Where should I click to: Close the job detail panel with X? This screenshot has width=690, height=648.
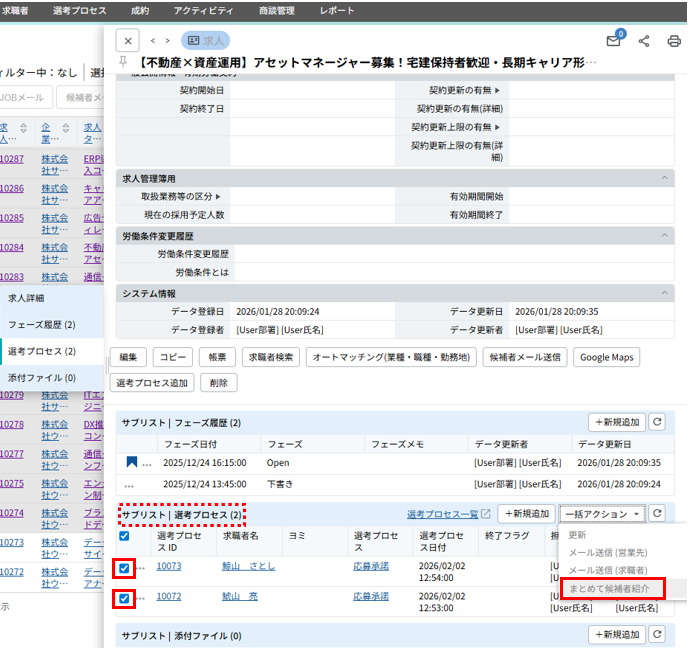tap(127, 41)
